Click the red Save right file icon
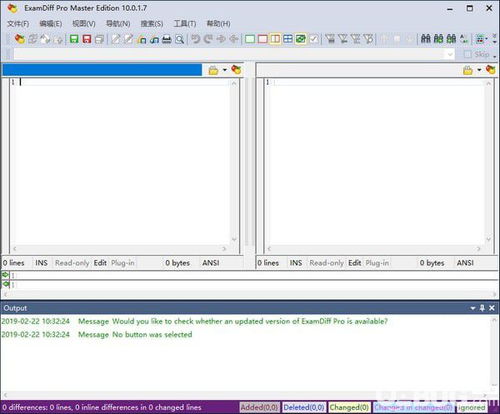 click(87, 39)
